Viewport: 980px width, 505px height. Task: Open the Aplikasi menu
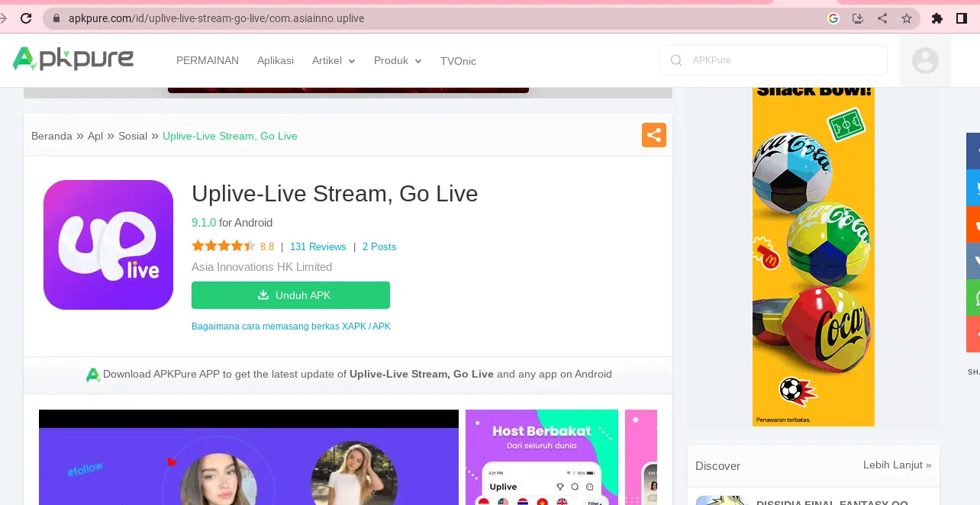[276, 60]
